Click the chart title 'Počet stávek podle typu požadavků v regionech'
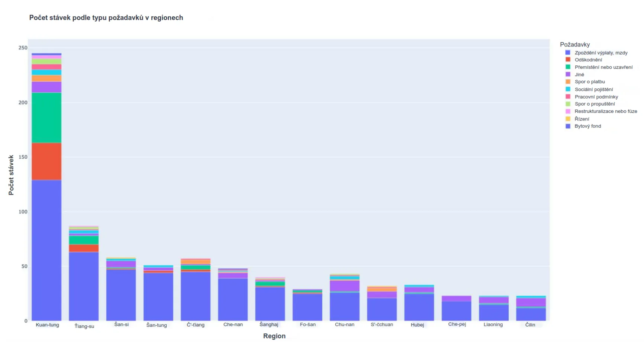The image size is (644, 342). pyautogui.click(x=106, y=18)
